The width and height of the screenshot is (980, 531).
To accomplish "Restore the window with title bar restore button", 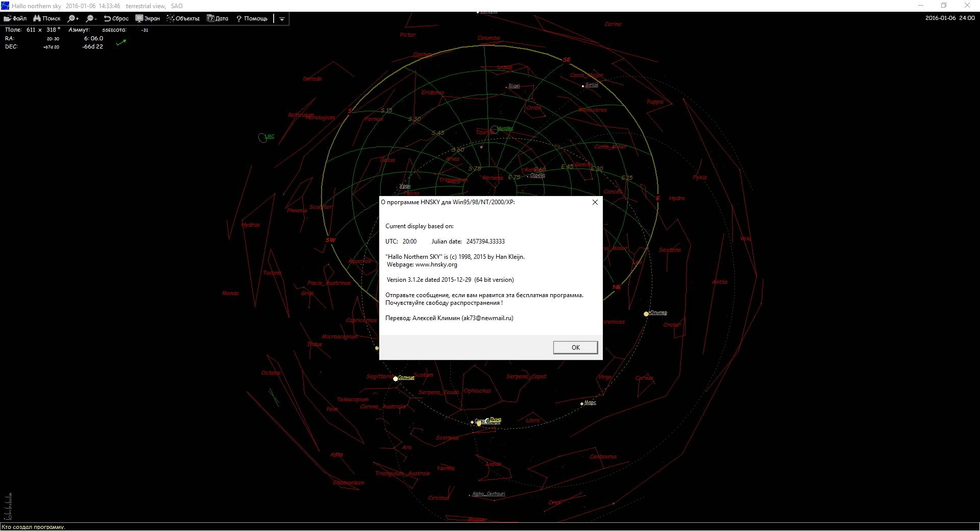I will pos(944,6).
